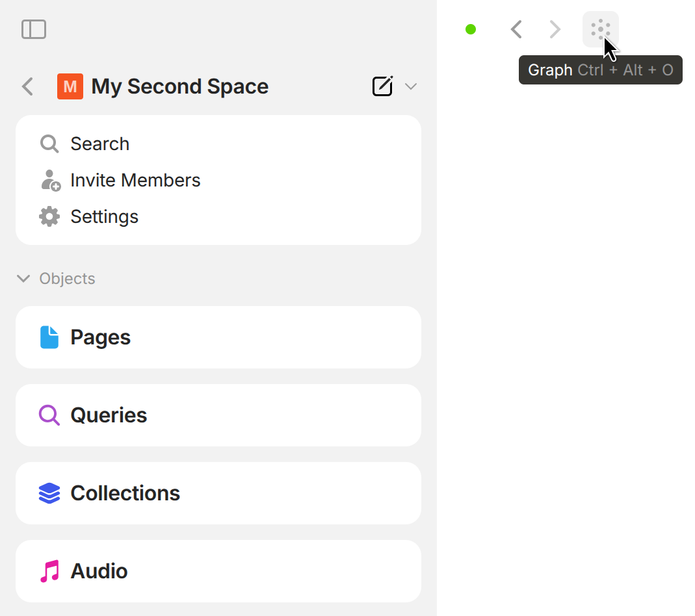Open Invite Members
Screen dimensions: 695x616
pyautogui.click(x=135, y=180)
